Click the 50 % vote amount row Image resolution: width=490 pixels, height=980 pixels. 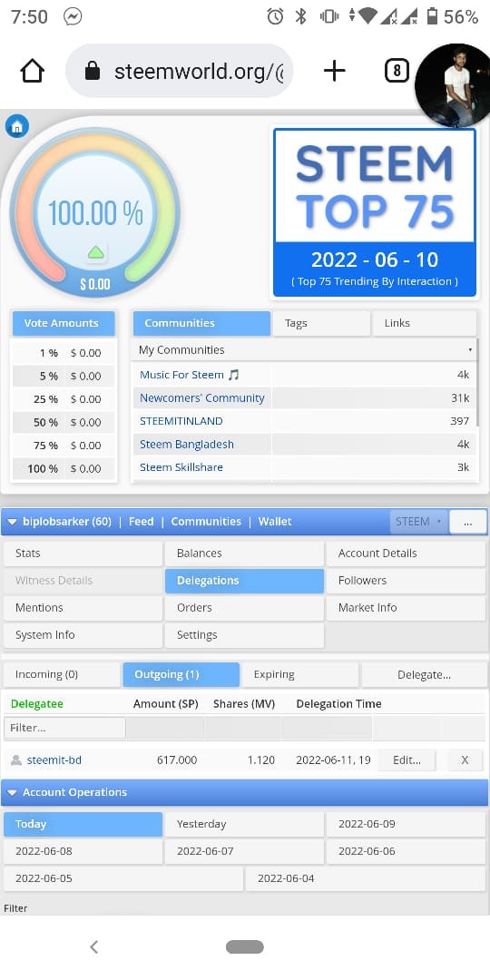coord(64,423)
